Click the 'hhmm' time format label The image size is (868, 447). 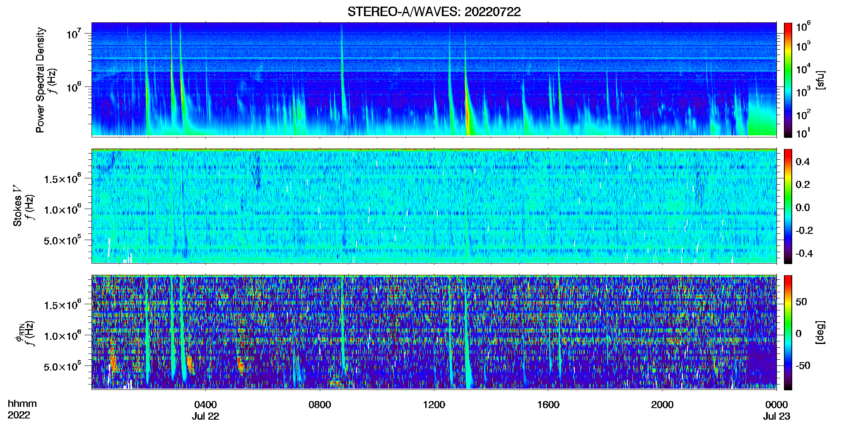click(x=22, y=404)
